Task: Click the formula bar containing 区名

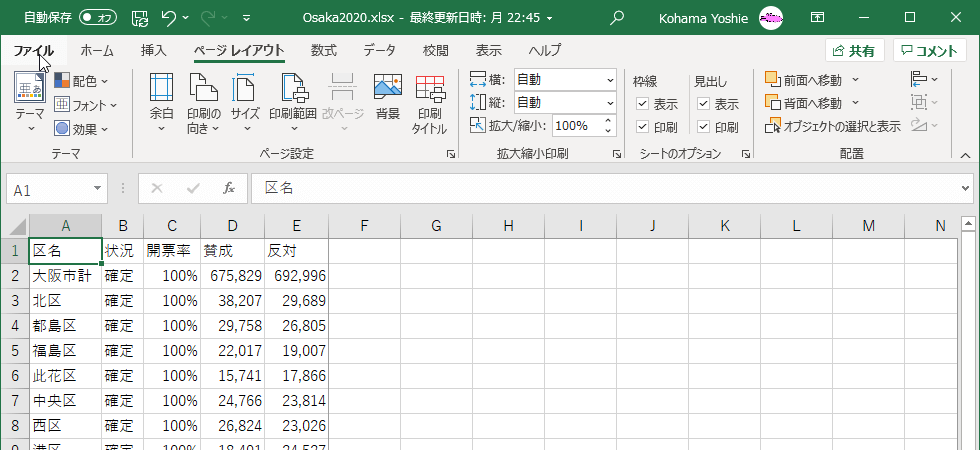Action: point(606,189)
